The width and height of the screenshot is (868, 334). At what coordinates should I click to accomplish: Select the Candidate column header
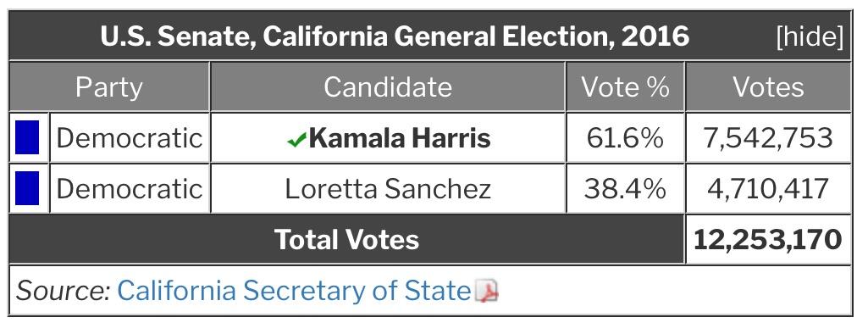point(388,87)
